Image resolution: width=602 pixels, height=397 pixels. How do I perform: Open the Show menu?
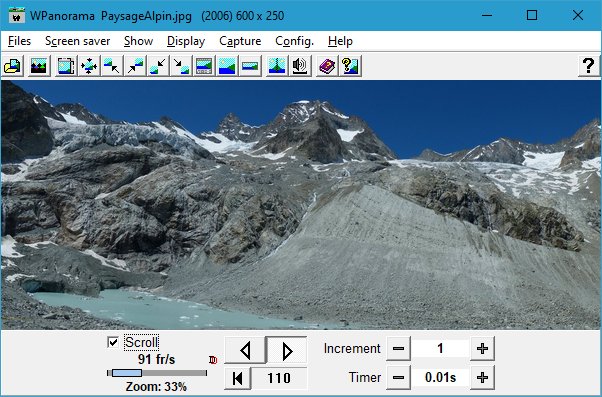coord(138,41)
